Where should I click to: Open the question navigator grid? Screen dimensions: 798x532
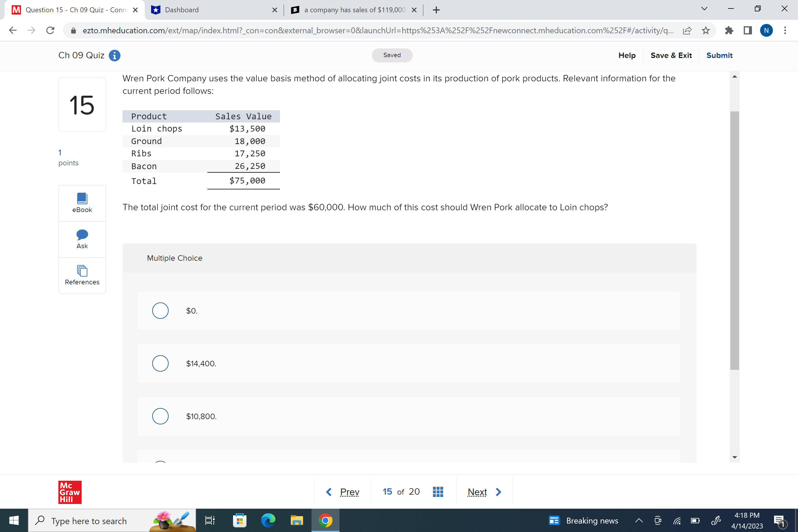438,491
